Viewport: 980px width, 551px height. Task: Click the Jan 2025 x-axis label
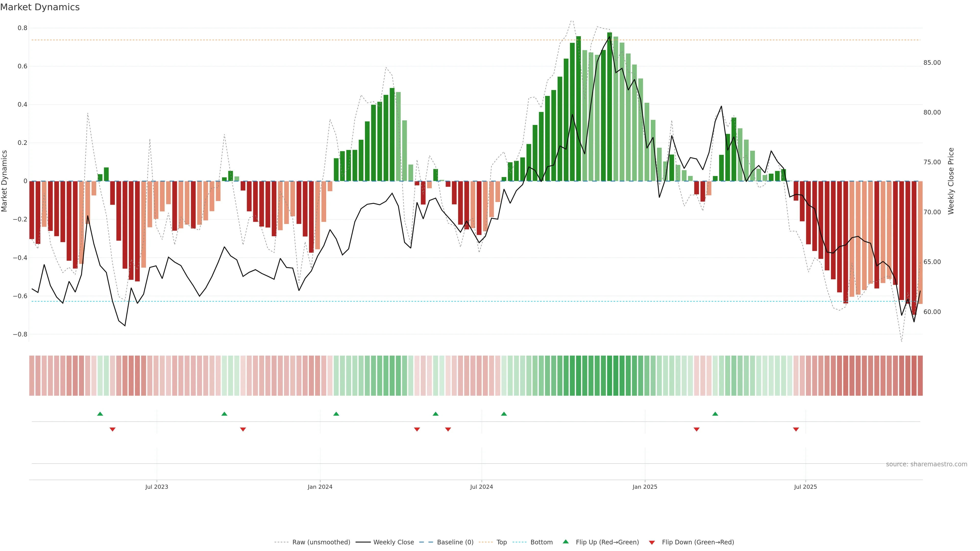[x=645, y=487]
